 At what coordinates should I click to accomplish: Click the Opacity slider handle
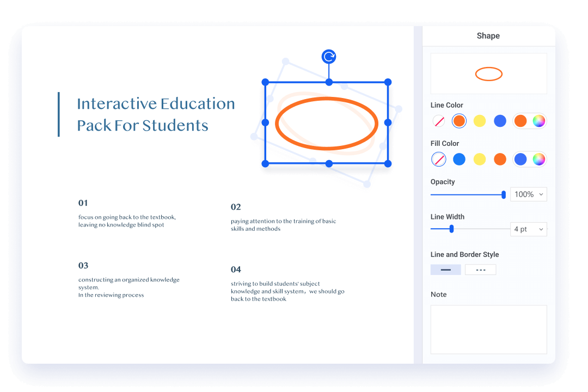[504, 195]
